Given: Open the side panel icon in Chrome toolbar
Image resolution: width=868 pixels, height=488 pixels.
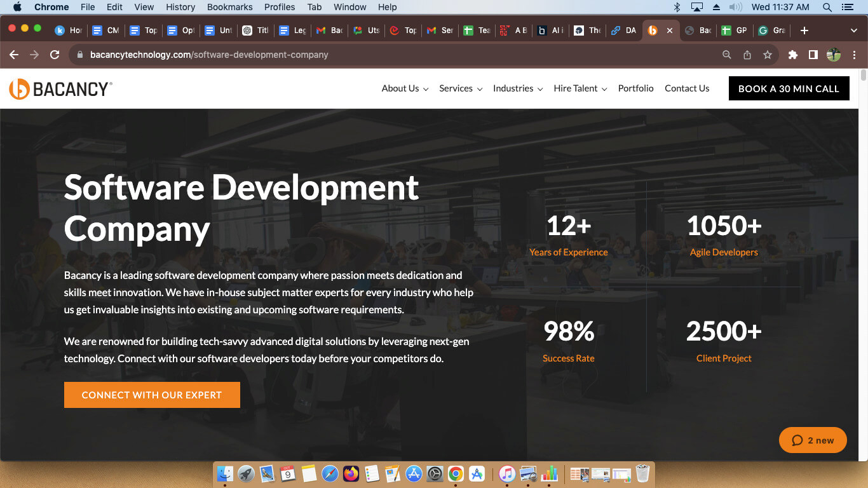Looking at the screenshot, I should [x=813, y=55].
